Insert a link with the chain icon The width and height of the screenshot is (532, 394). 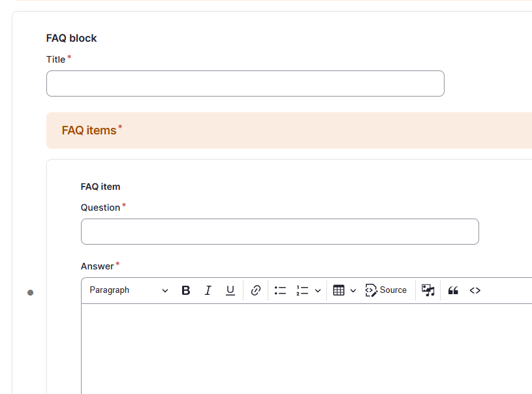(x=255, y=290)
